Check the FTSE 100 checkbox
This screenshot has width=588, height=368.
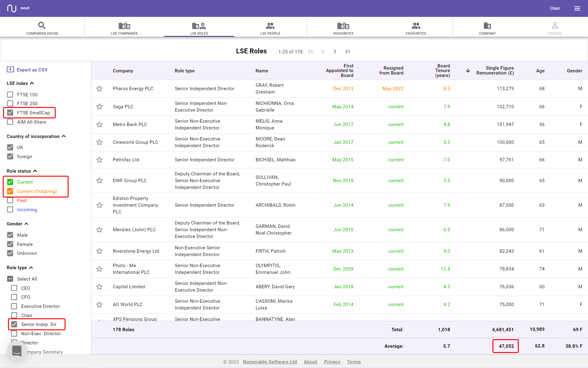point(10,94)
